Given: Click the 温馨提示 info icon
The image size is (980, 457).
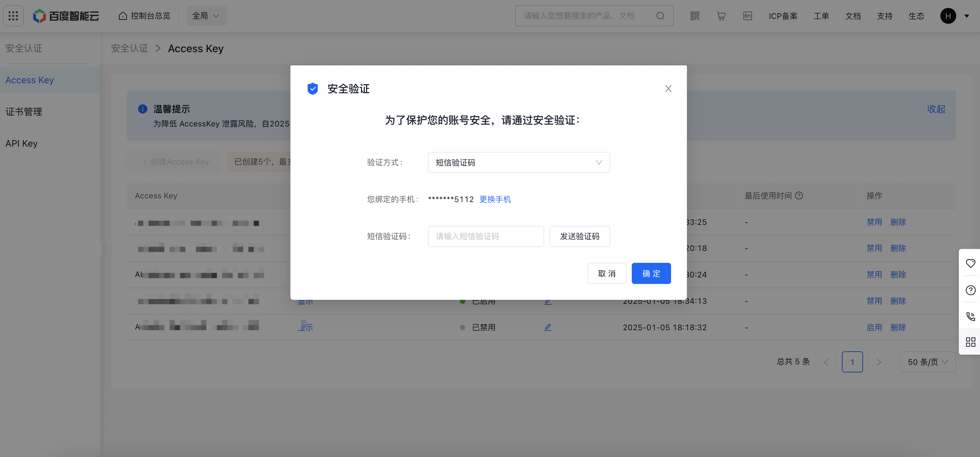Looking at the screenshot, I should (x=143, y=109).
